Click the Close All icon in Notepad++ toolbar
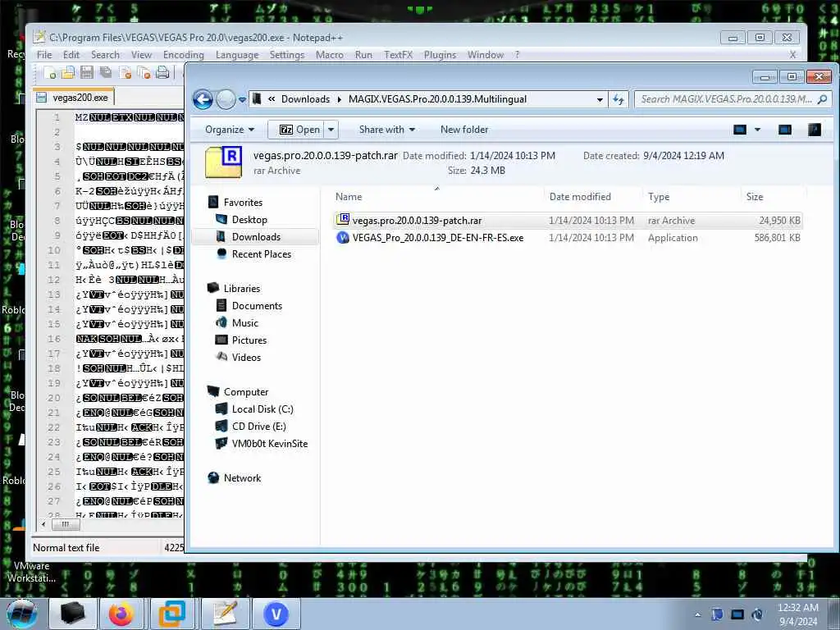Viewport: 840px width, 630px height. tap(144, 72)
